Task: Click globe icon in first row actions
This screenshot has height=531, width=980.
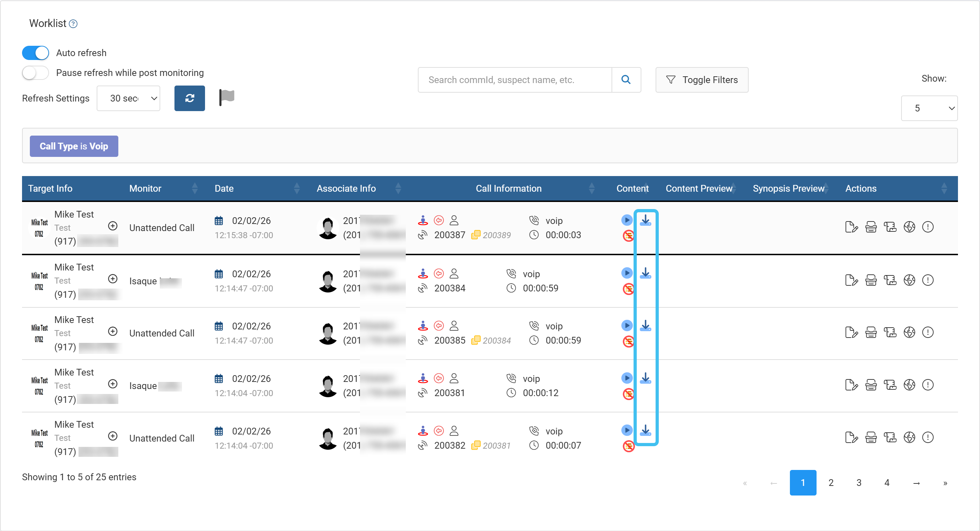Action: [x=909, y=227]
